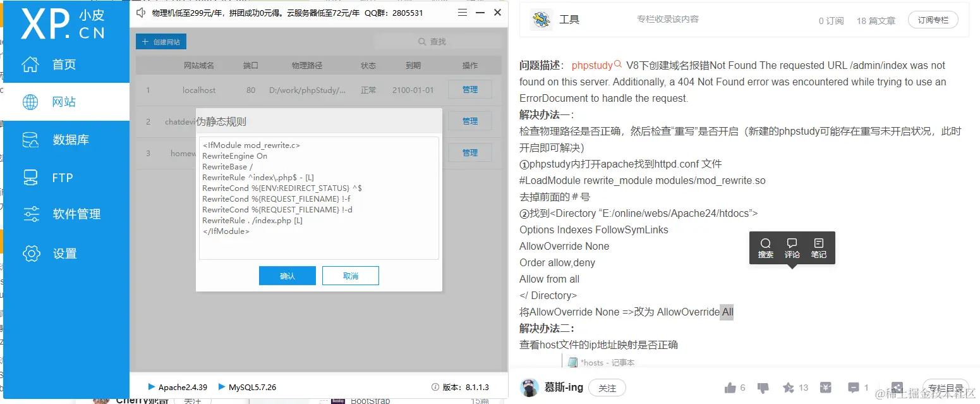The height and width of the screenshot is (404, 980).
Task: Click the speaker announcement icon
Action: coord(142,13)
